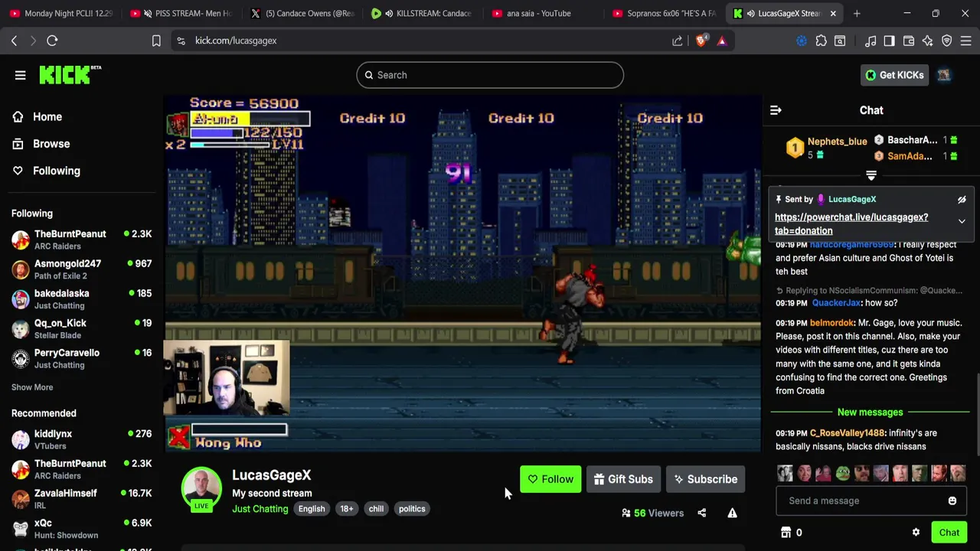Bookmark this page icon
Viewport: 980px width, 551px height.
[156, 41]
